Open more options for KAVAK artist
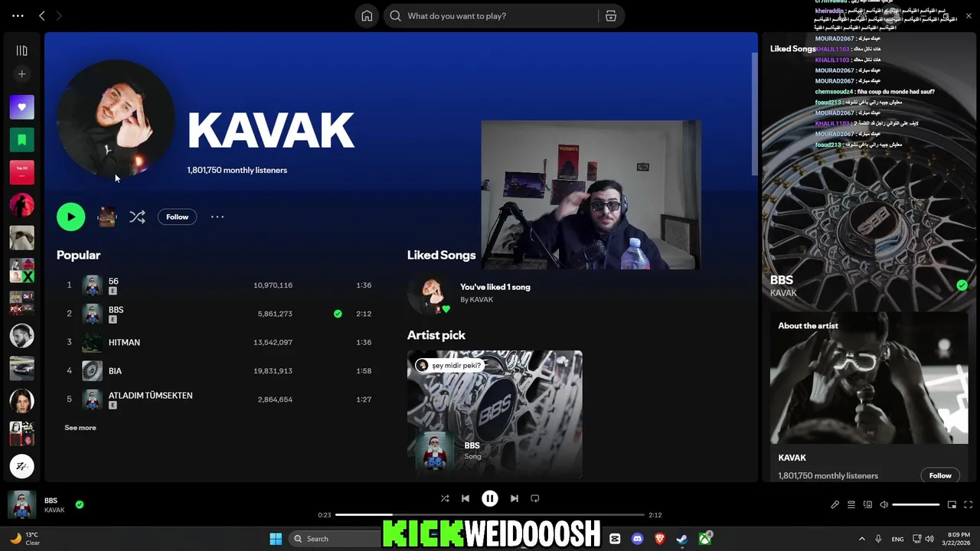Screen dimensions: 980x551 tap(217, 217)
